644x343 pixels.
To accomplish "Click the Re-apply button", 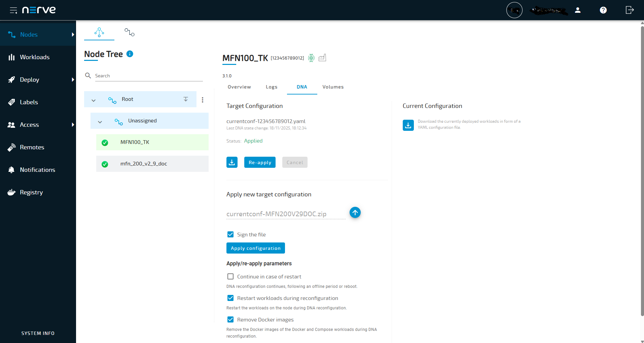I will (x=259, y=162).
